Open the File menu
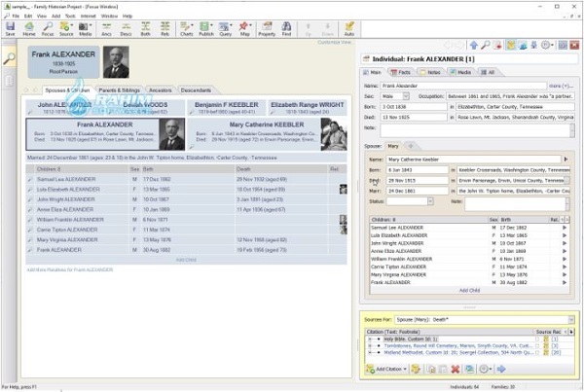 tap(16, 16)
